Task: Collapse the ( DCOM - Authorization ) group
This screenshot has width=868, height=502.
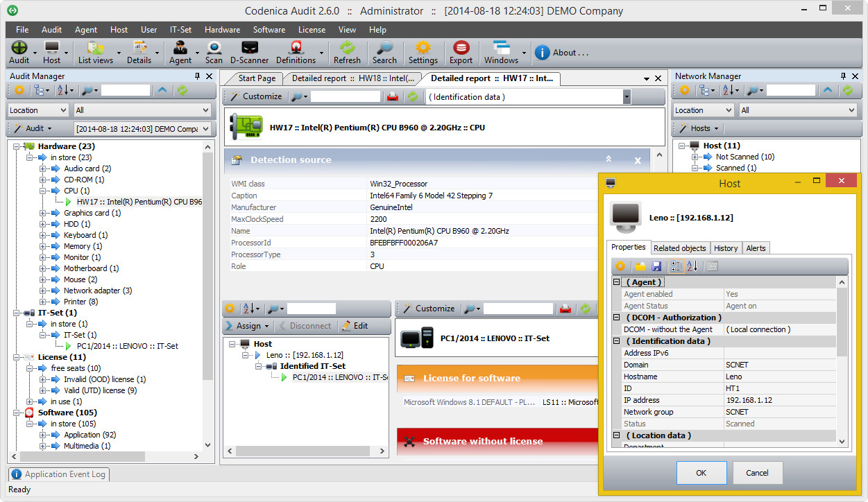Action: coord(616,318)
